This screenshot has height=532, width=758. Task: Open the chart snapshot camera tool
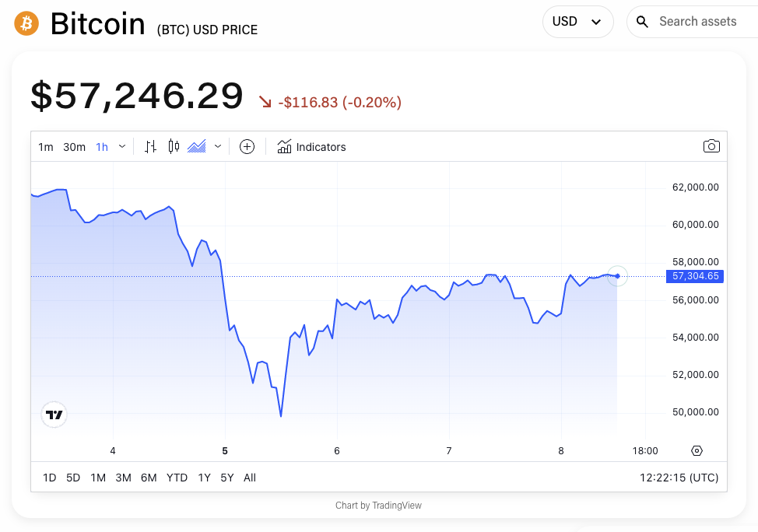click(x=711, y=146)
